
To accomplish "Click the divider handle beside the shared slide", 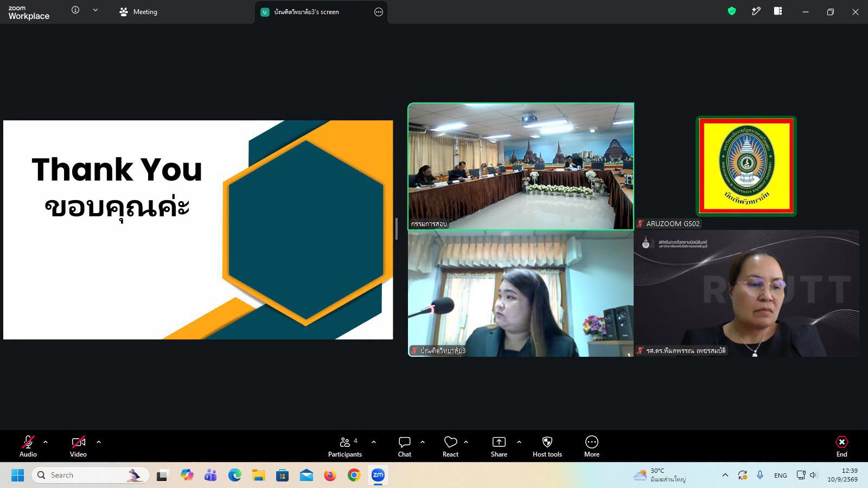I will point(397,229).
